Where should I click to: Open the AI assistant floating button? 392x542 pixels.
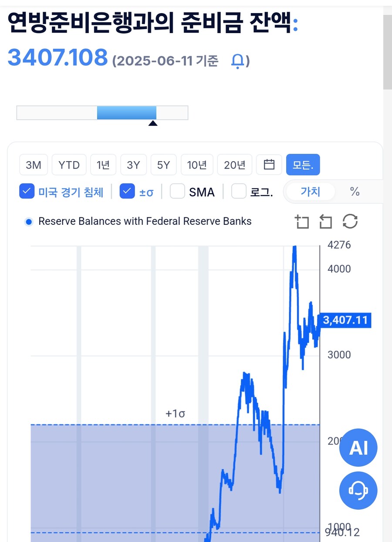358,447
